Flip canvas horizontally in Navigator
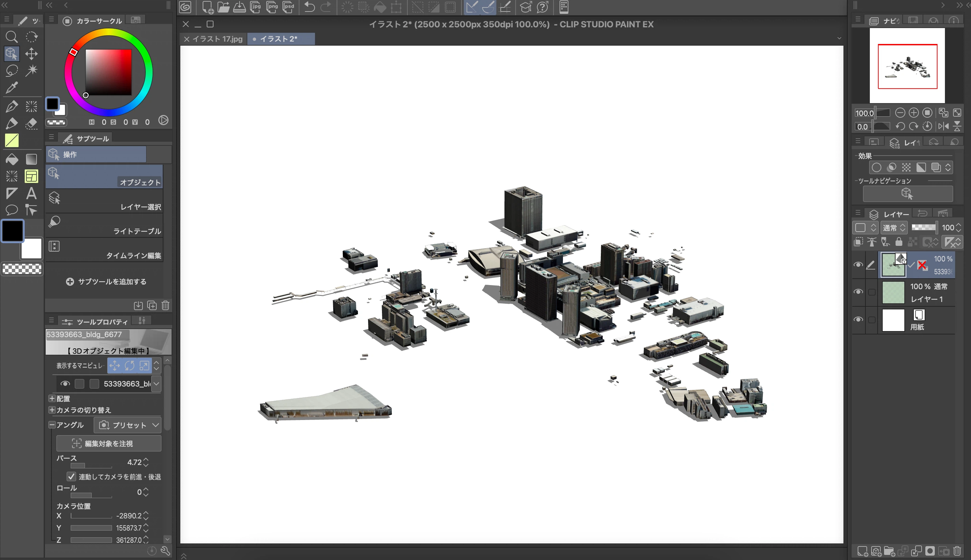The height and width of the screenshot is (560, 971). [944, 126]
